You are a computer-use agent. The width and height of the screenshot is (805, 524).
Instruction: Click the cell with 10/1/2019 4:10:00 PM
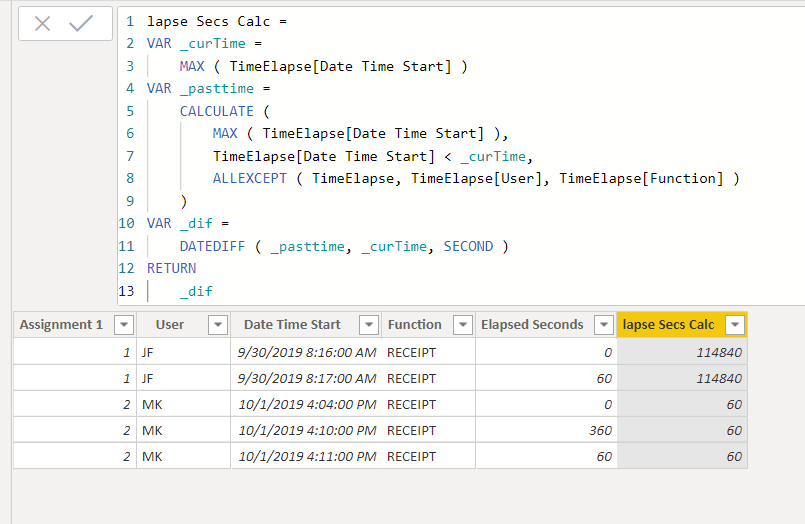(x=306, y=430)
